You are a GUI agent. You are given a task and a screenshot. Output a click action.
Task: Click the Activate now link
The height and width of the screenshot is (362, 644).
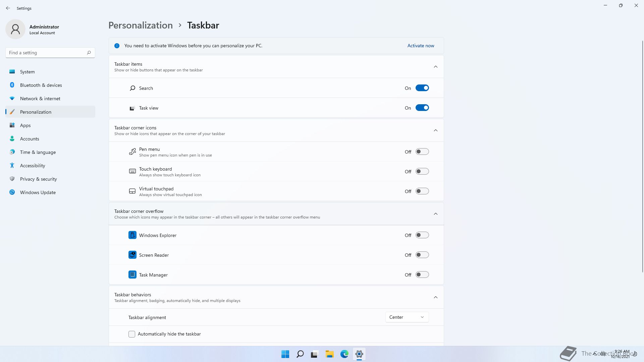[421, 46]
